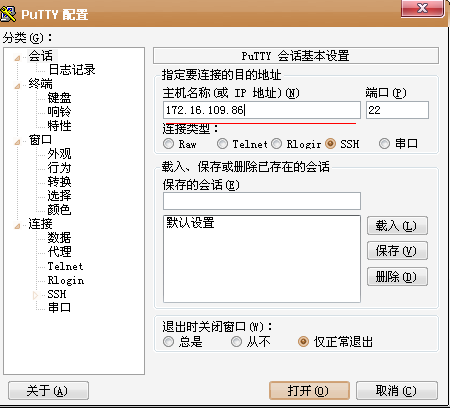Collapse the 会话 tree node
Viewport: 450px width, 411px height.
pyautogui.click(x=17, y=59)
